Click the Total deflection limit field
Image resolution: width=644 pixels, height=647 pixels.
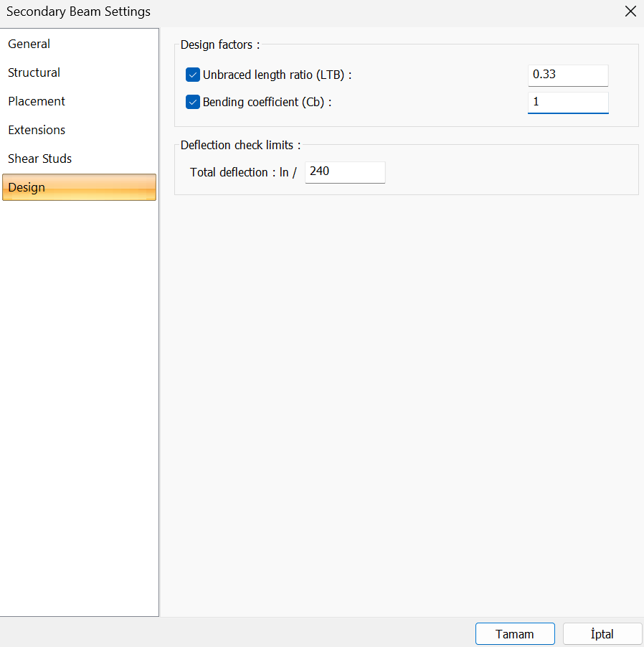[345, 172]
